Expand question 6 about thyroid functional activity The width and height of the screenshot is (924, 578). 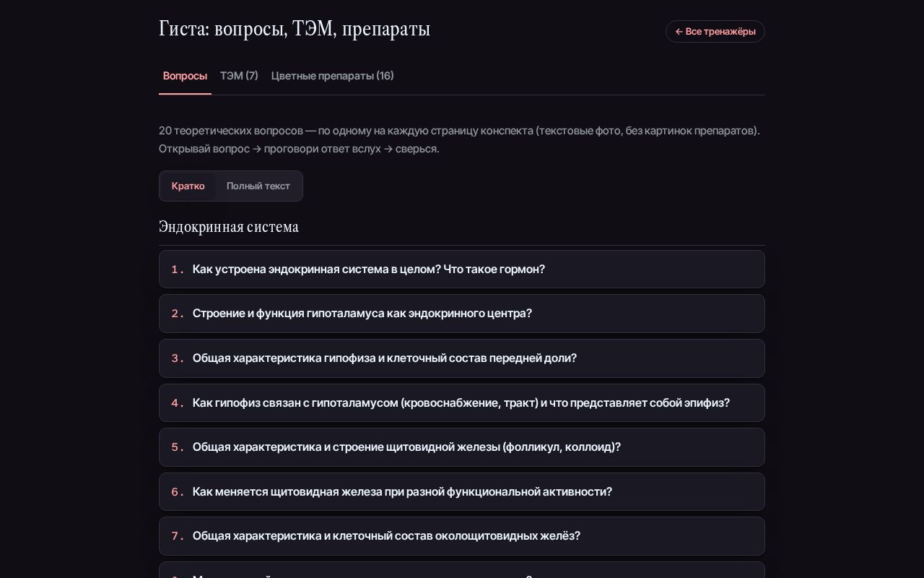coord(462,492)
